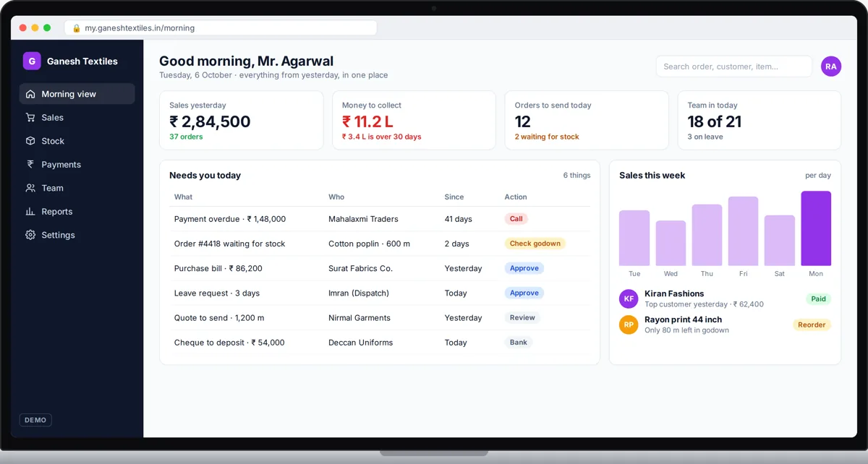Open the Reports page

click(x=77, y=211)
